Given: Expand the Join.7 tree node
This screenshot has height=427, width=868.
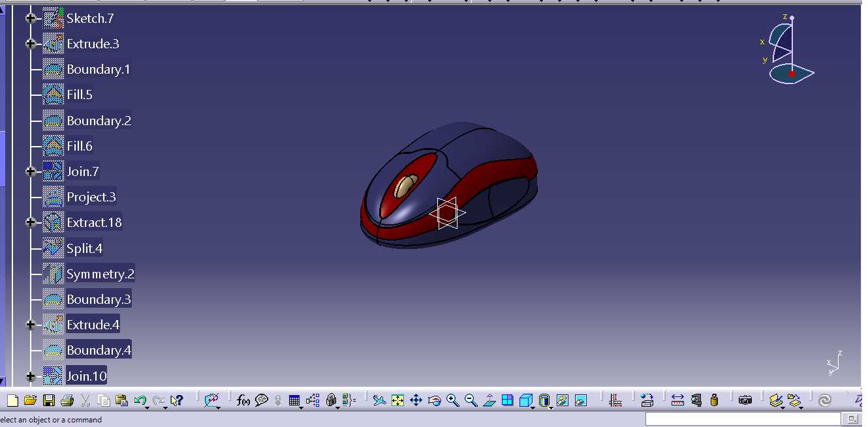Looking at the screenshot, I should click(30, 171).
